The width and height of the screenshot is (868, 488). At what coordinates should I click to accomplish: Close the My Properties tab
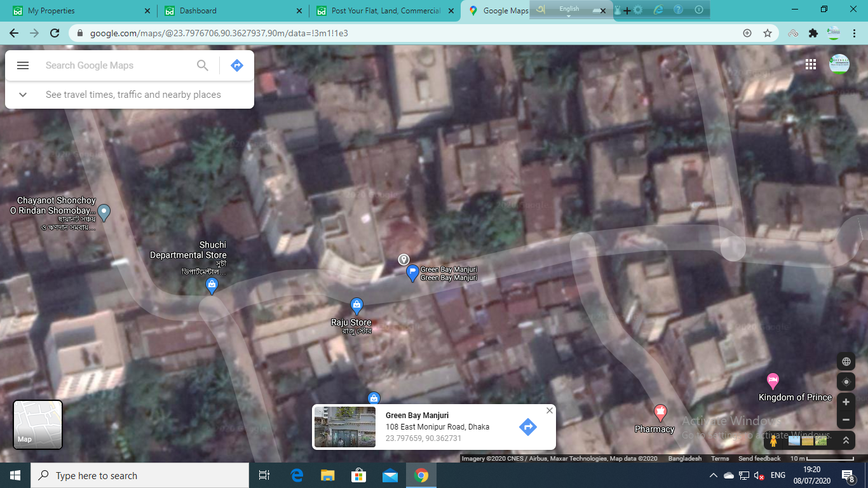tap(148, 11)
